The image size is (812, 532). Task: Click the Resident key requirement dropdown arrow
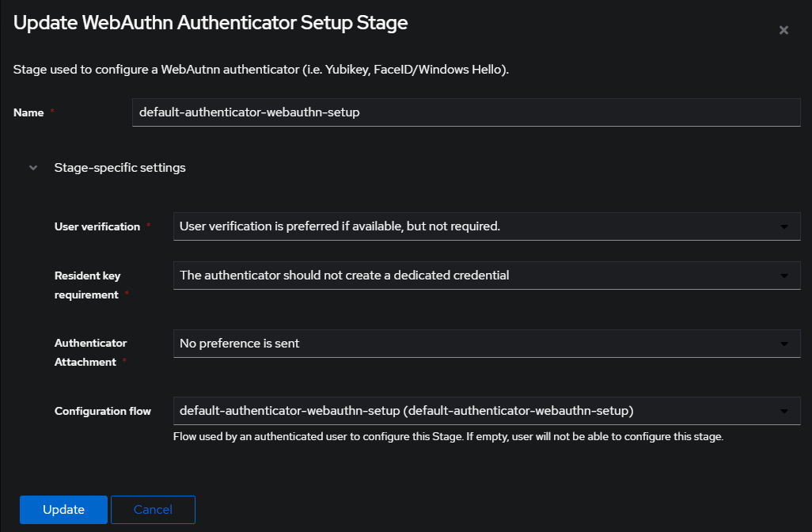[784, 275]
